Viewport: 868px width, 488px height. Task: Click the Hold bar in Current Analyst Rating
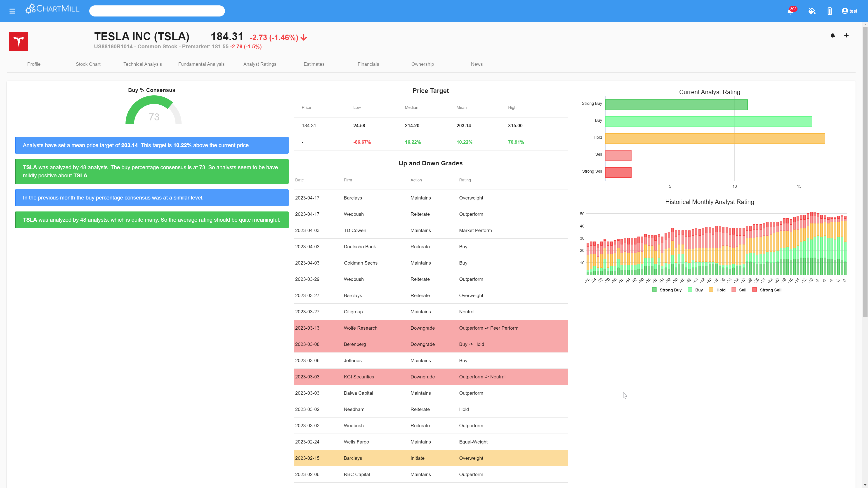click(x=715, y=138)
